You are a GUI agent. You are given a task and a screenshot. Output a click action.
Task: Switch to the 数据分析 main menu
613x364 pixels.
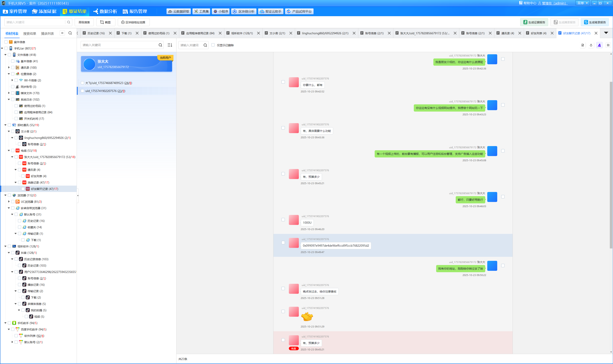pyautogui.click(x=105, y=12)
